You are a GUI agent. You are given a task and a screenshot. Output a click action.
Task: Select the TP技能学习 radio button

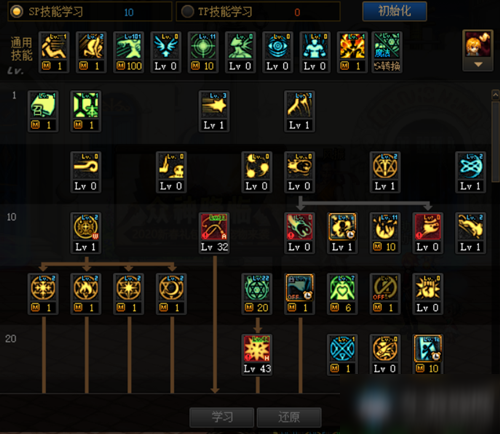[187, 12]
